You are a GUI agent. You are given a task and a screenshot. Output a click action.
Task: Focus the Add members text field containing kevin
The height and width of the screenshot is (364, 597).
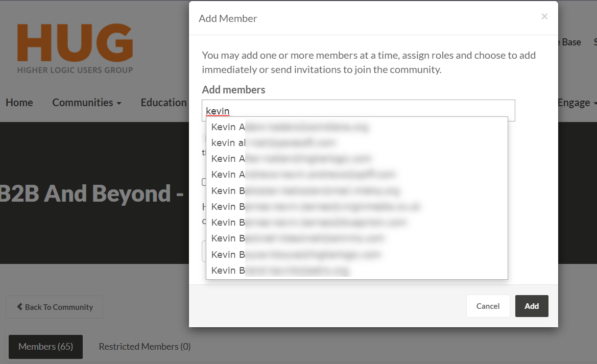coord(359,110)
